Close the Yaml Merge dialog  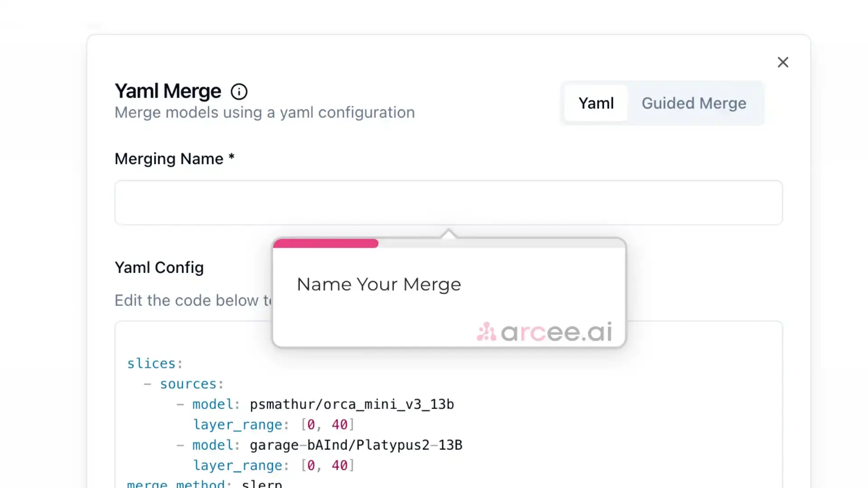tap(783, 62)
